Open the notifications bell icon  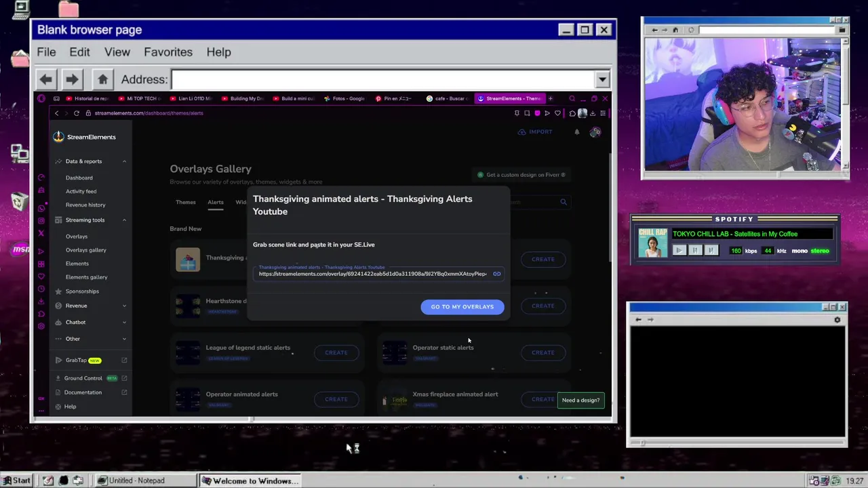tap(577, 132)
